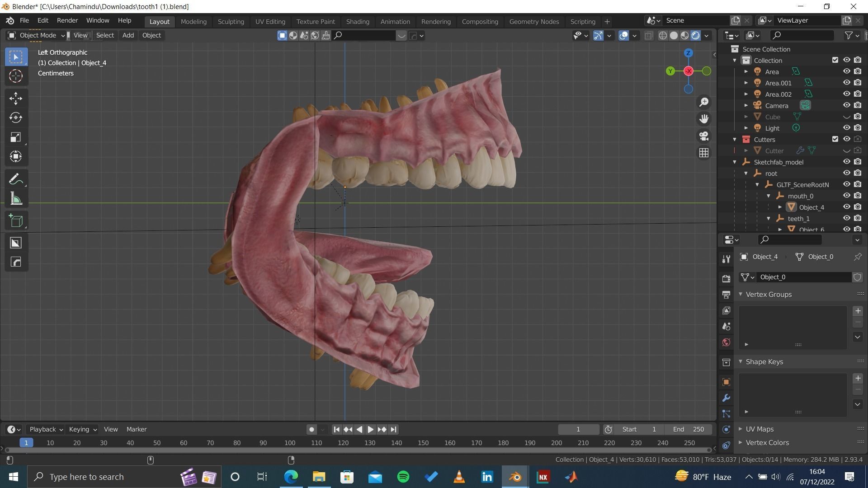Toggle Light object viewport visibility

point(846,128)
